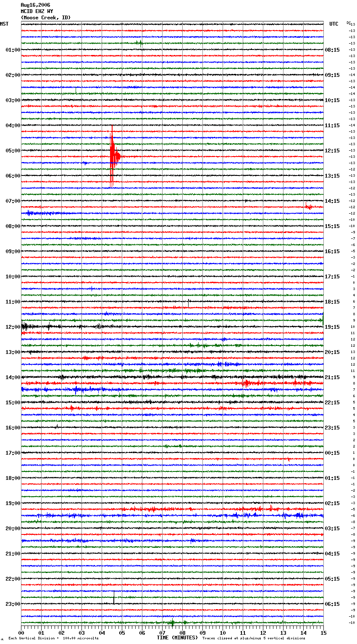Click the 15:15 UTC time label

pos(332,226)
